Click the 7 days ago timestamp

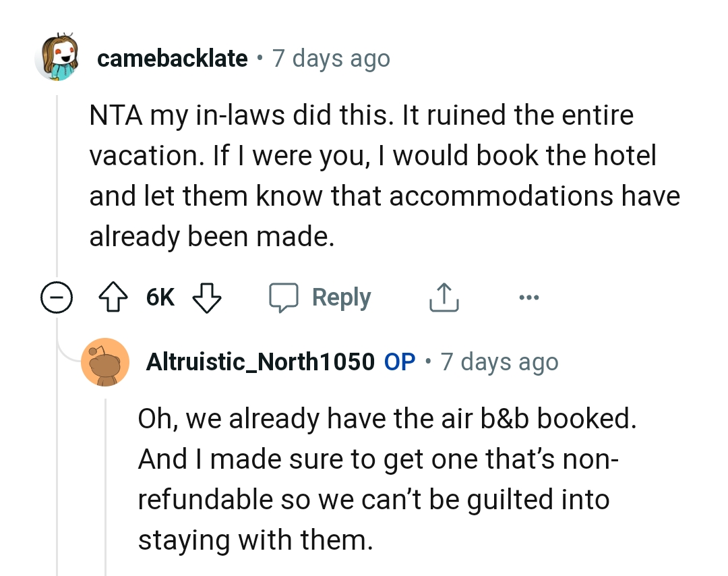(x=331, y=59)
